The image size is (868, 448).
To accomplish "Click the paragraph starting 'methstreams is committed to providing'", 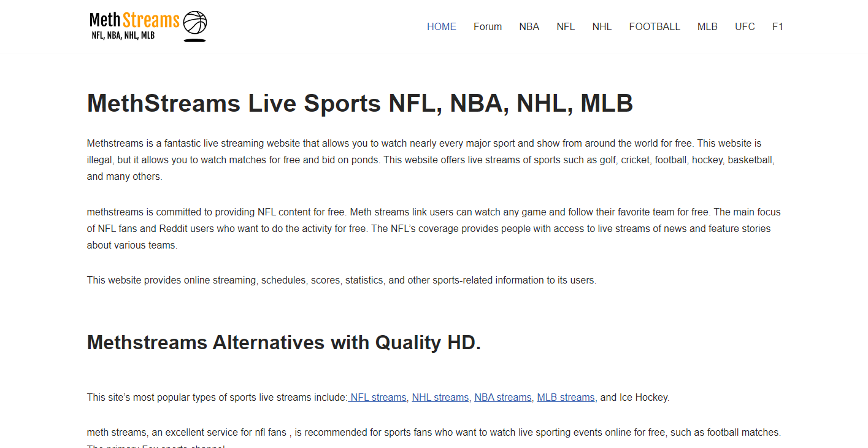I will pyautogui.click(x=434, y=228).
